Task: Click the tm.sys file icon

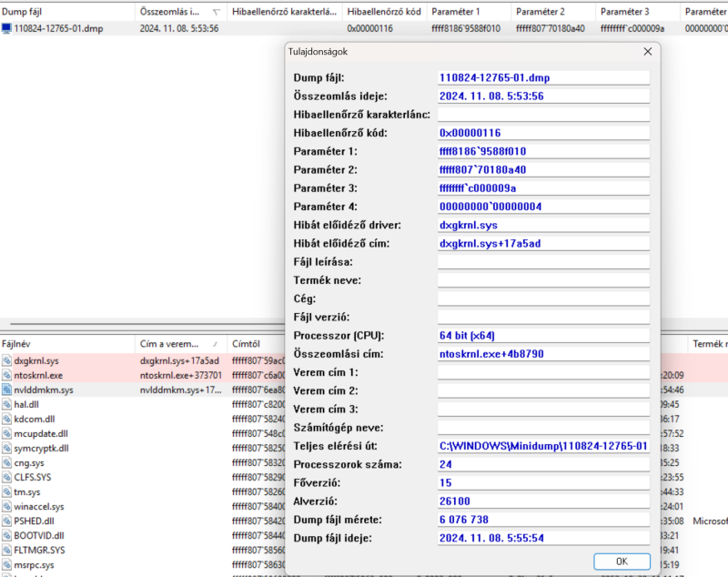Action: (x=6, y=492)
